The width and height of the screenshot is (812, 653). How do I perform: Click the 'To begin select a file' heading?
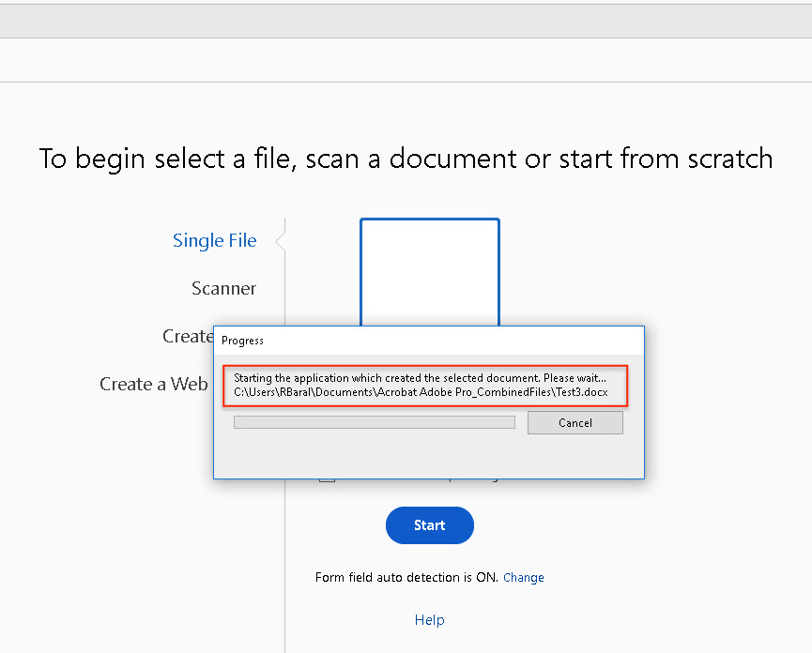click(406, 159)
